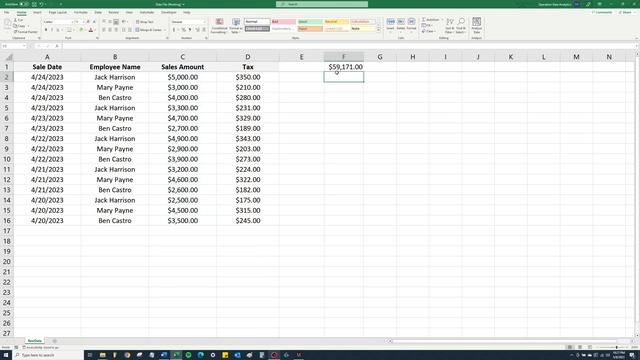Apply the red font color

(x=91, y=30)
